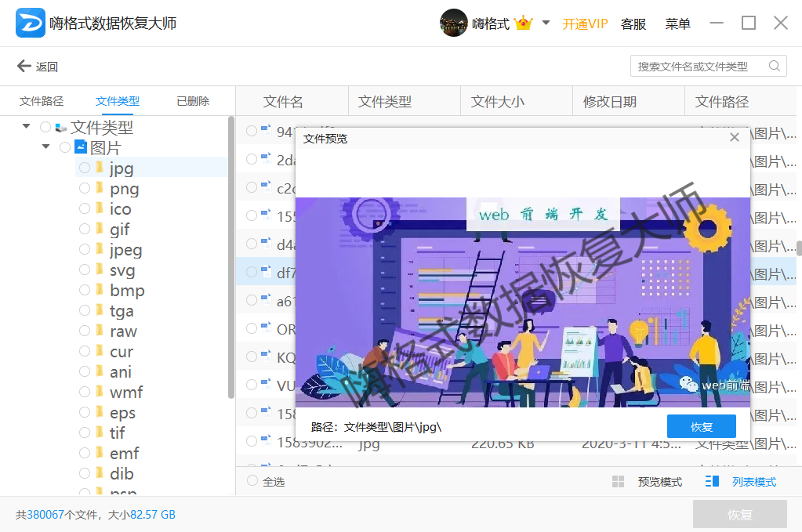Click the ani folder icon
802x532 pixels.
click(x=100, y=371)
